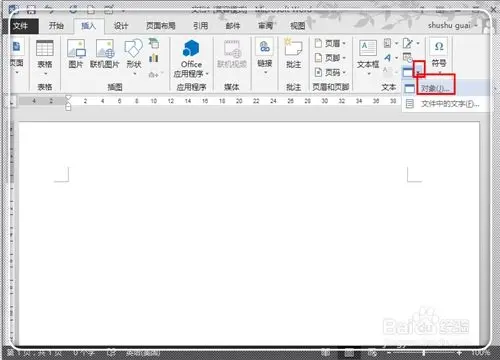The width and height of the screenshot is (500, 360).
Task: Insert a chart via chart icon
Action: [x=154, y=58]
